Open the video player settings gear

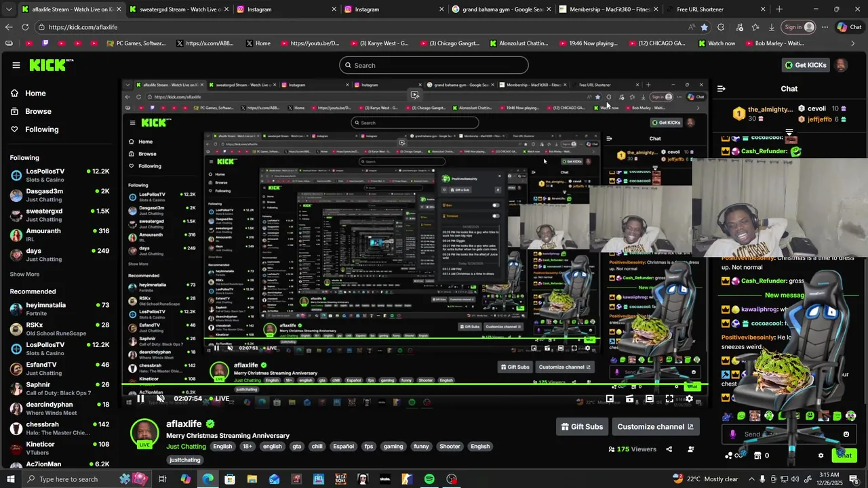pyautogui.click(x=689, y=399)
